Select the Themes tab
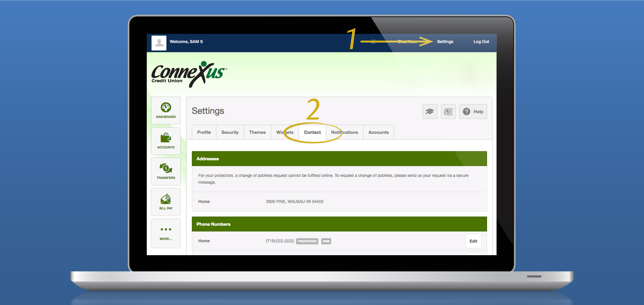 257,132
